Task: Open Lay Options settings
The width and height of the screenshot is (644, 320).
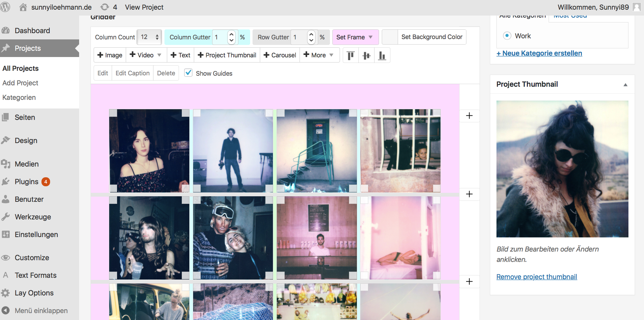Action: click(34, 293)
